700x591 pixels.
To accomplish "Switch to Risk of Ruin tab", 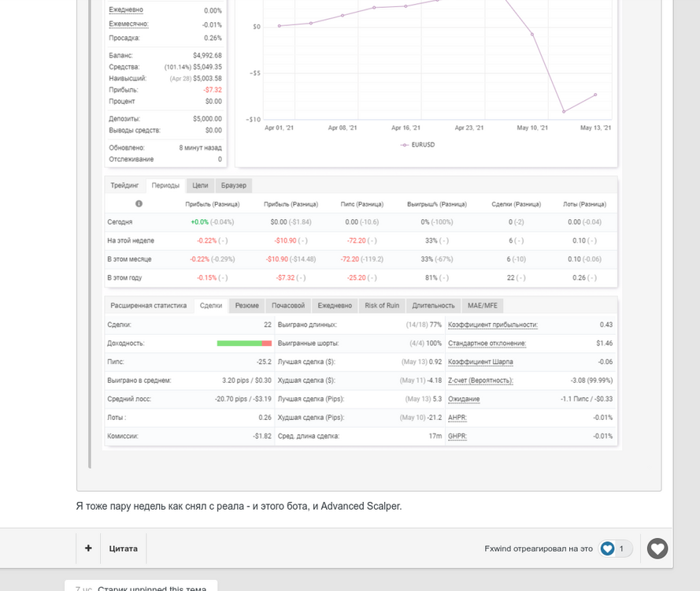I will point(382,306).
